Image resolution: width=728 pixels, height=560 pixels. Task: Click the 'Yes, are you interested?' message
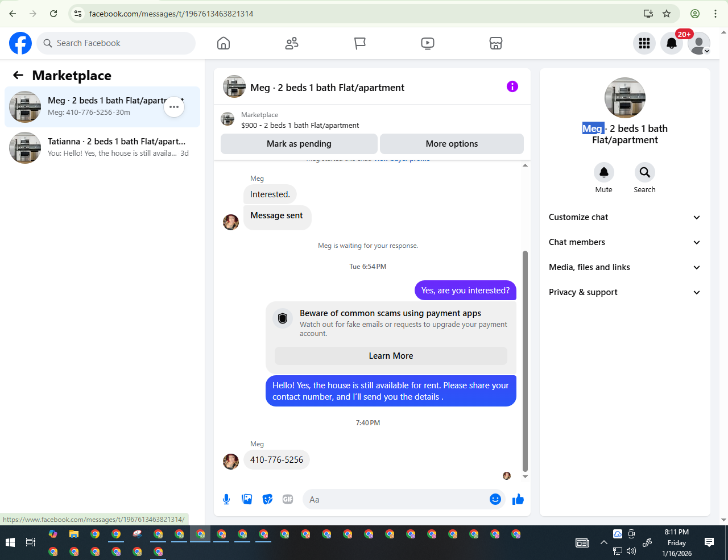point(465,291)
